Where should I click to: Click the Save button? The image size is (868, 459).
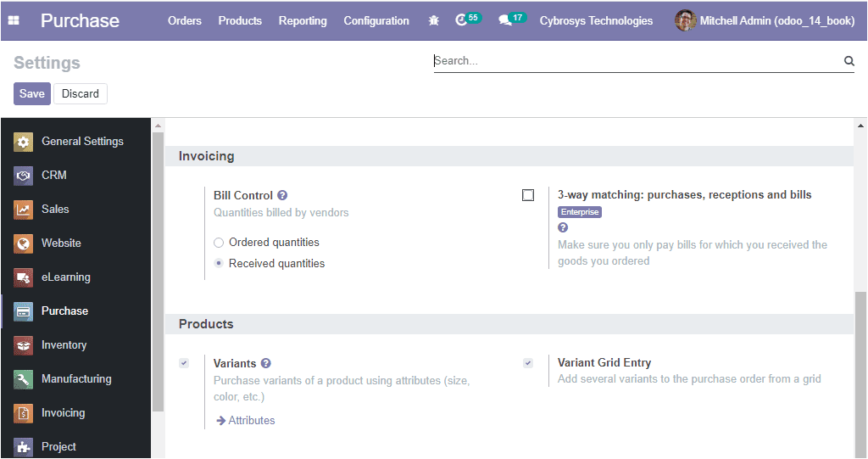pyautogui.click(x=32, y=93)
